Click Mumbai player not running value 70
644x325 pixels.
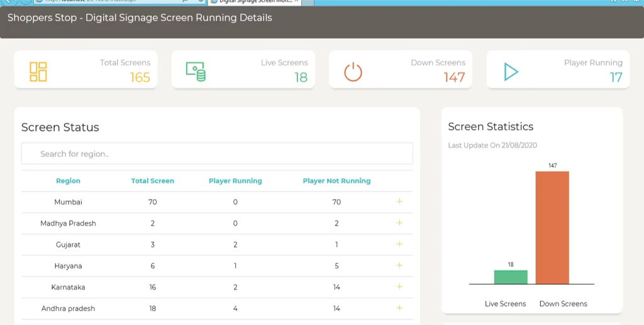[337, 202]
